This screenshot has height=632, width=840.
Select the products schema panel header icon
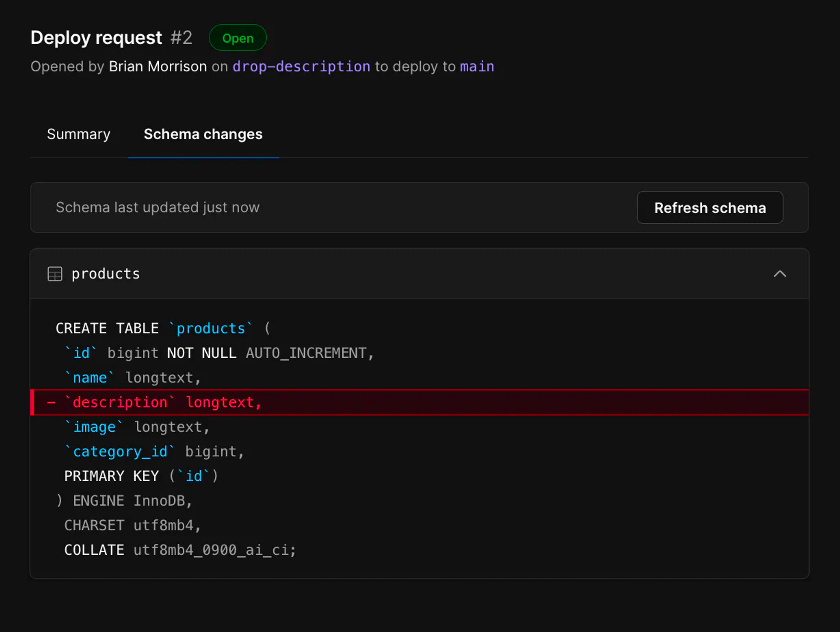[x=55, y=274]
